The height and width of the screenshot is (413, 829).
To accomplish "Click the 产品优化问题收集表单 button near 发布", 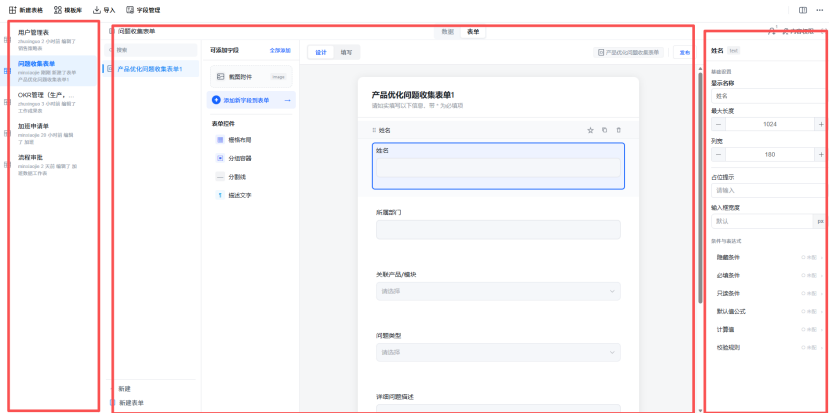I will (x=629, y=52).
